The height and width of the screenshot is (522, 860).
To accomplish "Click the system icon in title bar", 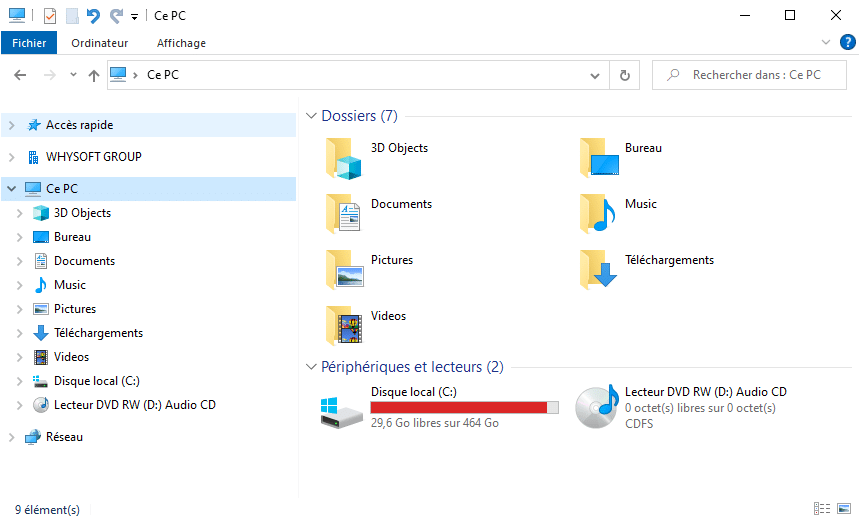I will (x=17, y=15).
